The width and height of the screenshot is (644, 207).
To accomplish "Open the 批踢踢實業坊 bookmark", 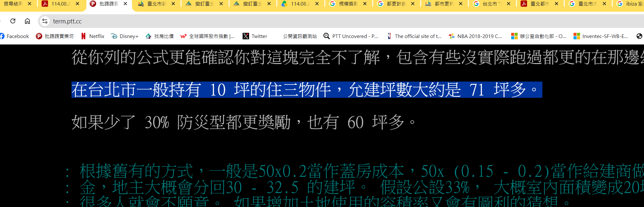I will [55, 36].
